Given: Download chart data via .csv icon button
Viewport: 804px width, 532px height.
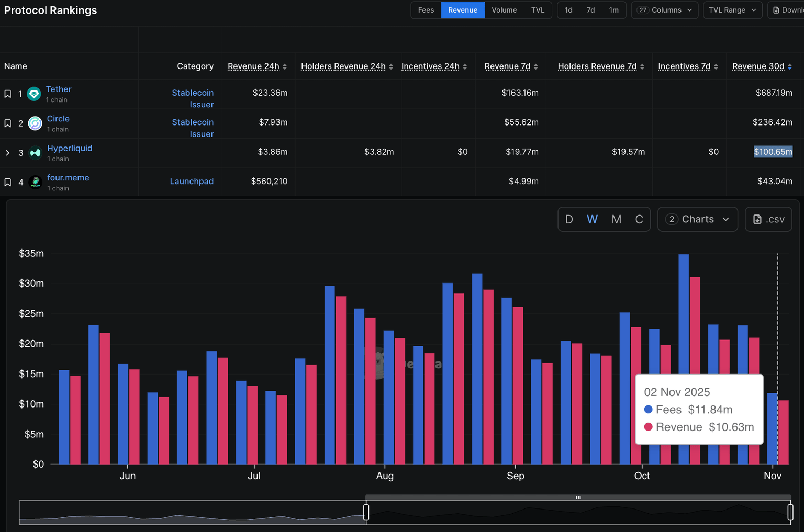Looking at the screenshot, I should pyautogui.click(x=768, y=219).
